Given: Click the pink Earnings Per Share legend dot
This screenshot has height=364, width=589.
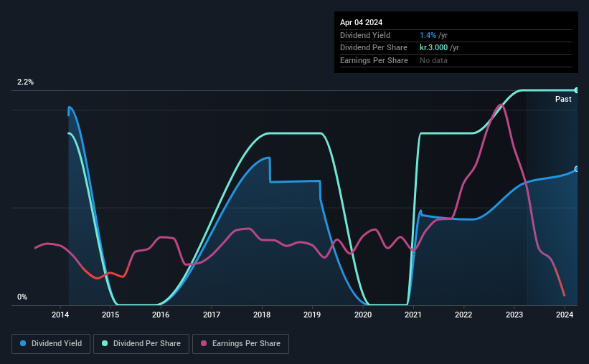Looking at the screenshot, I should [204, 343].
